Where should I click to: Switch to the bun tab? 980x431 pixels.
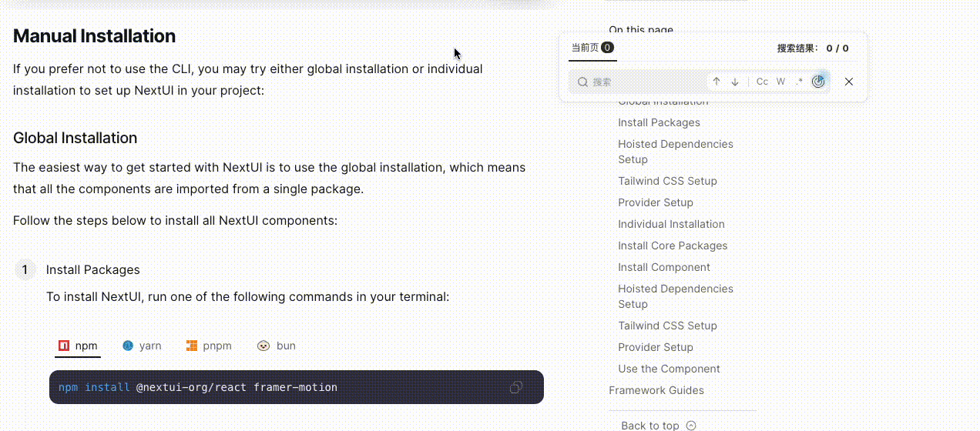tap(277, 346)
